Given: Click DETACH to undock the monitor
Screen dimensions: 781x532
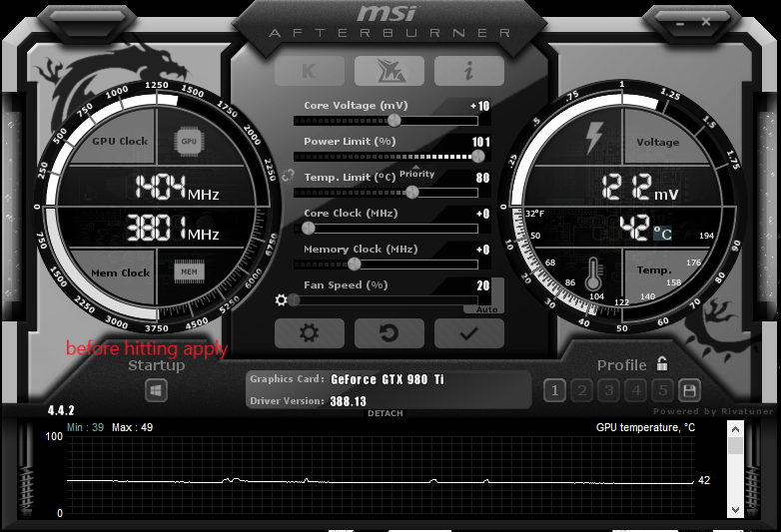Looking at the screenshot, I should pos(386,413).
